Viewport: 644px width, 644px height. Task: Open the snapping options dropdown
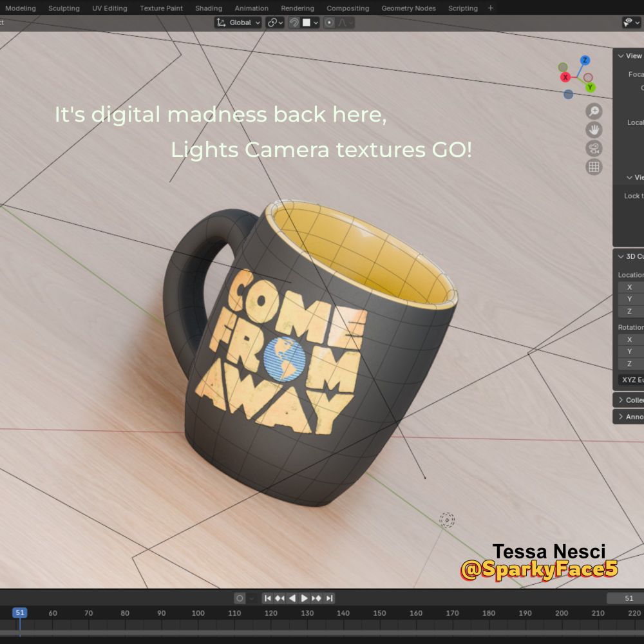(x=310, y=23)
